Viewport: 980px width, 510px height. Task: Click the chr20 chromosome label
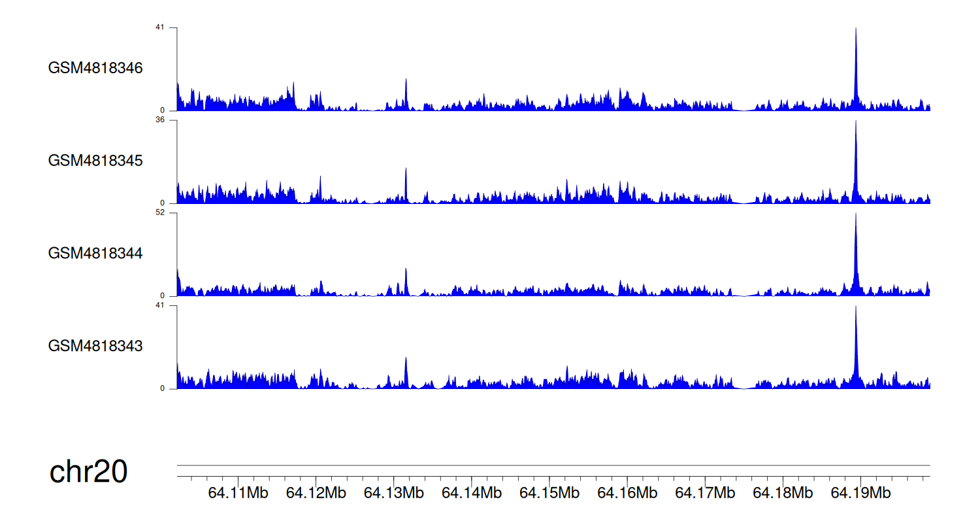[88, 472]
